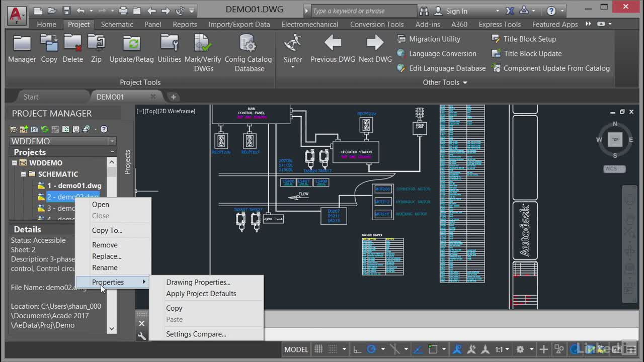Screen dimensions: 644x362
Task: Go to Previous DWG
Action: (x=333, y=49)
